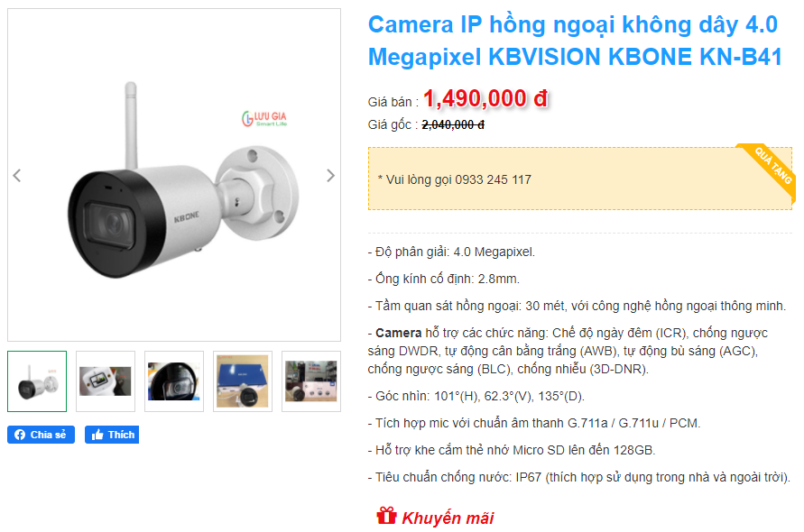Select the second thumbnail showing camera back
Image resolution: width=804 pixels, height=532 pixels.
tap(106, 381)
